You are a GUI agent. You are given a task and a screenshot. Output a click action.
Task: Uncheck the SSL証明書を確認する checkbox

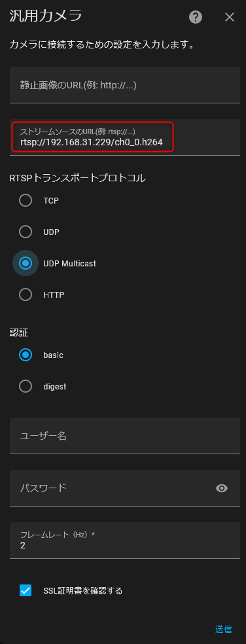click(26, 591)
